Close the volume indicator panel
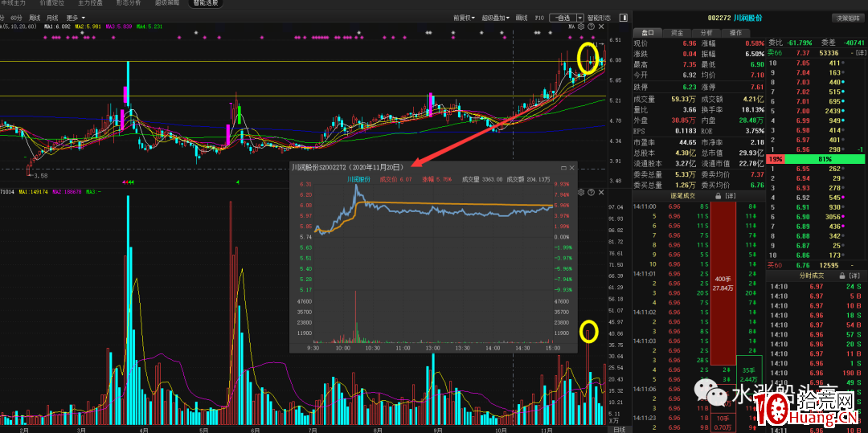This screenshot has height=433, width=868. (600, 192)
